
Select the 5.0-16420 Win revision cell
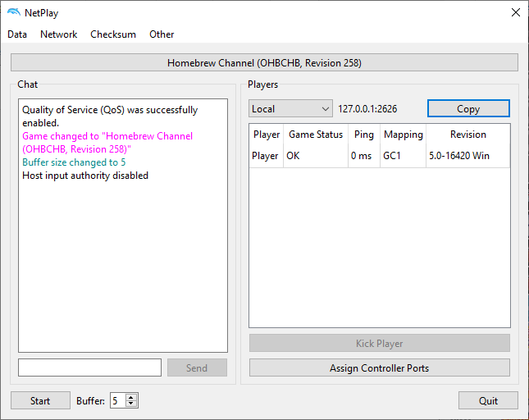pos(468,156)
